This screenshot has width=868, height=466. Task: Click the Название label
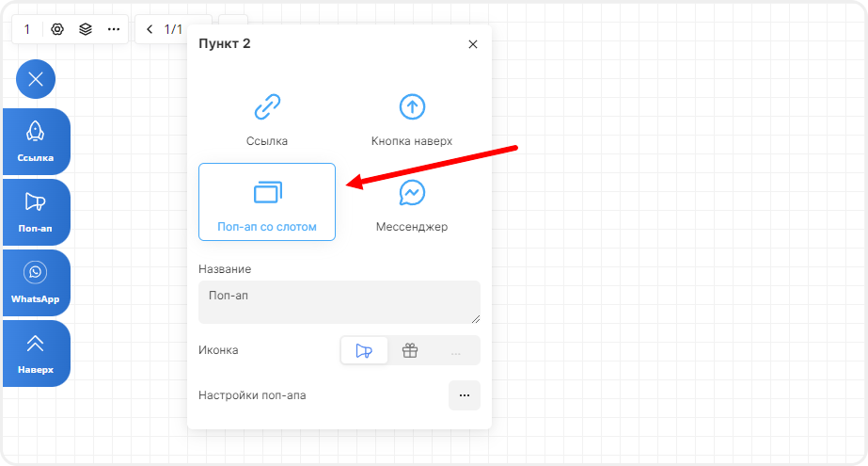click(225, 269)
